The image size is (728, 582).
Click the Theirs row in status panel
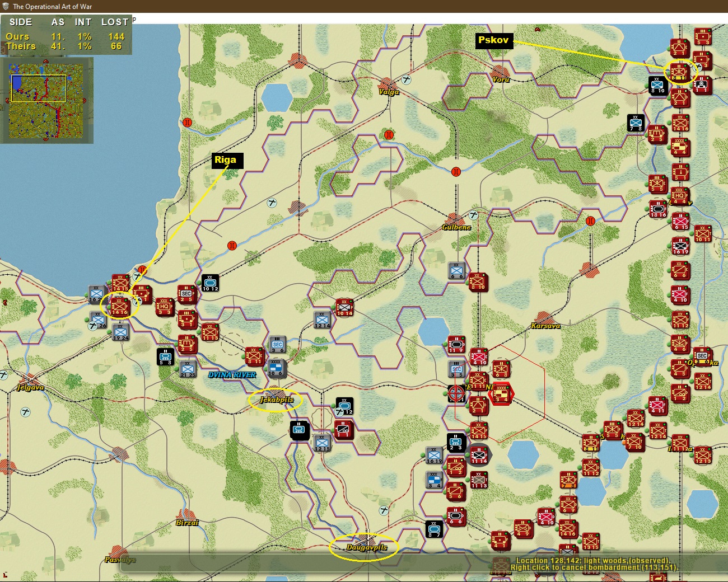point(66,46)
